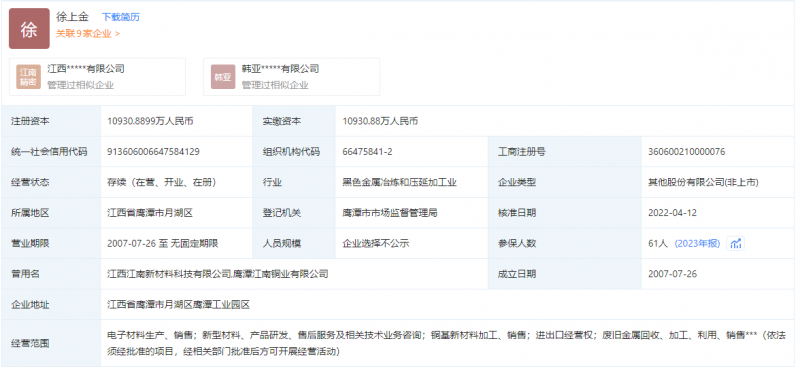Select the former names 江西江南新材料科技有限公司

169,275
